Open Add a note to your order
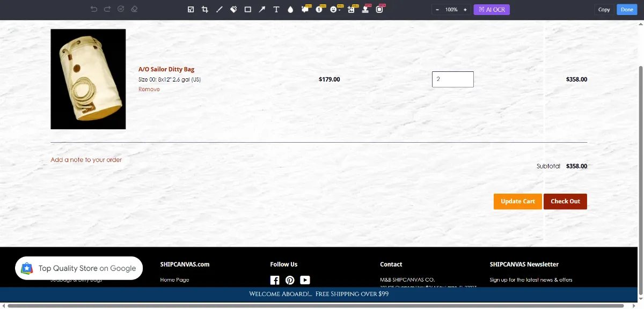The height and width of the screenshot is (309, 644). point(86,160)
